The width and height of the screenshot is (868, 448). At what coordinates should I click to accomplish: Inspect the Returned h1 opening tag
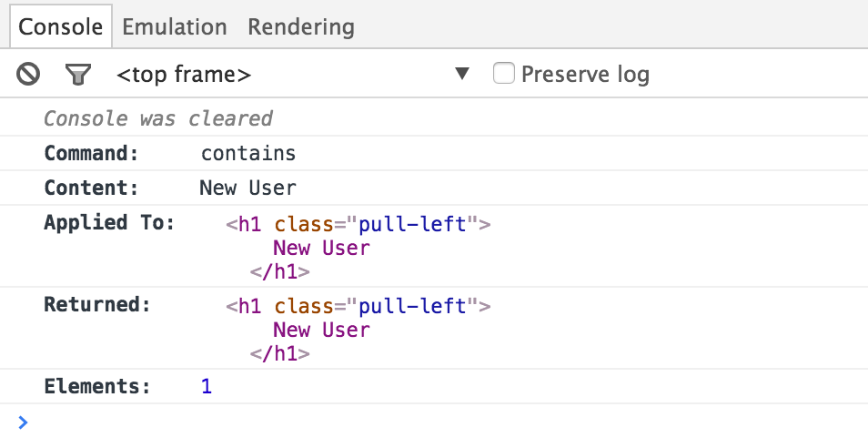pos(358,306)
